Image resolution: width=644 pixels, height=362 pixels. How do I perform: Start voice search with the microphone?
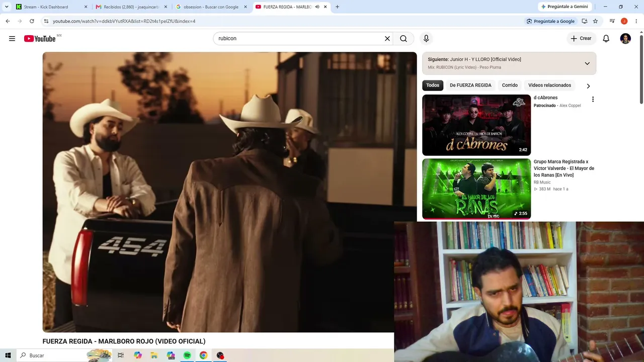[426, 39]
